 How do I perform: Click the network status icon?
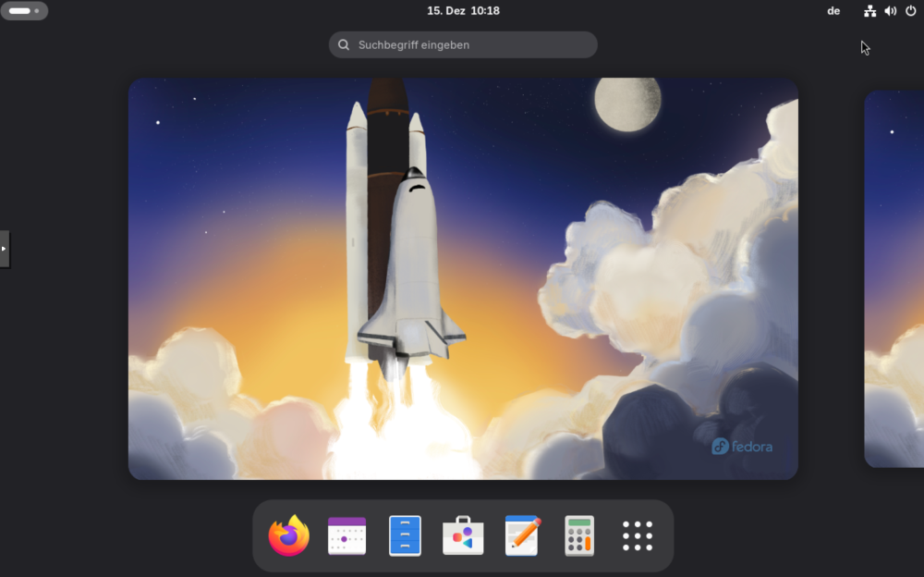pyautogui.click(x=869, y=11)
